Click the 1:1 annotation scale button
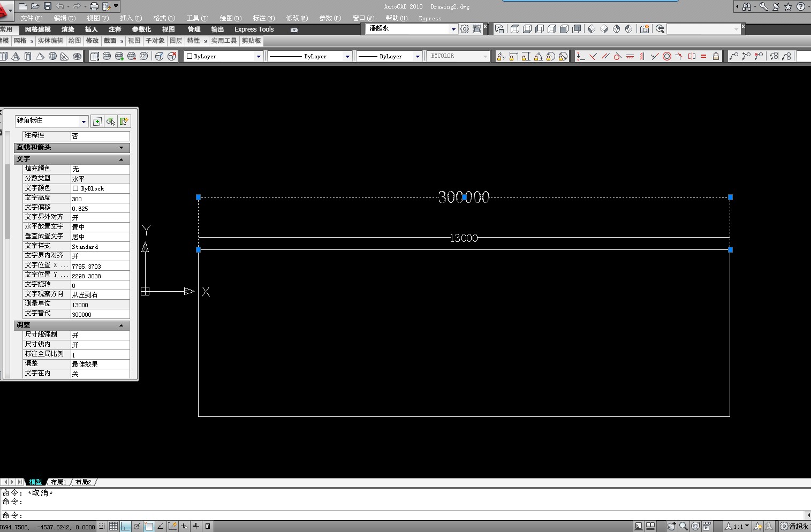 [737, 527]
